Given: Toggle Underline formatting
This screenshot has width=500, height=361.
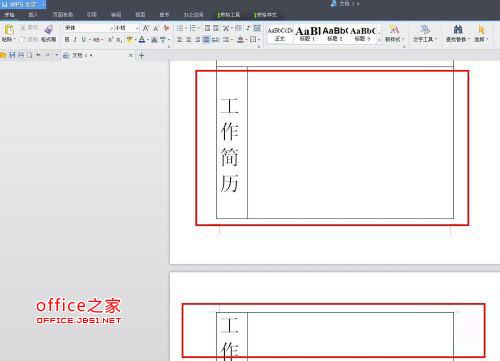Looking at the screenshot, I should pos(83,40).
